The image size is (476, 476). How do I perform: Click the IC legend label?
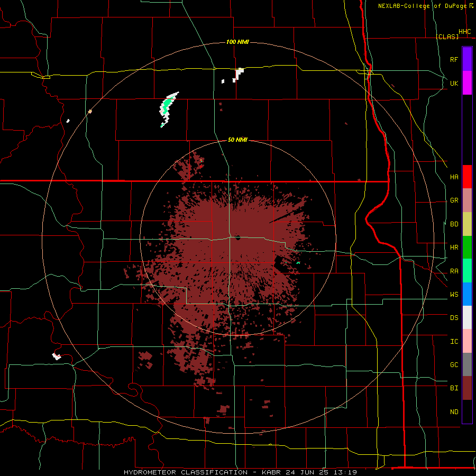coord(454,342)
